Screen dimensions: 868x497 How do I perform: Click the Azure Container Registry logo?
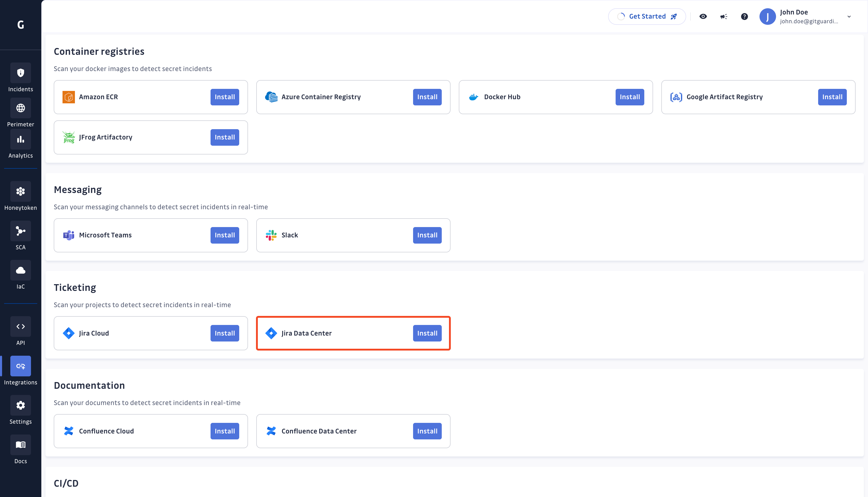[x=271, y=97]
